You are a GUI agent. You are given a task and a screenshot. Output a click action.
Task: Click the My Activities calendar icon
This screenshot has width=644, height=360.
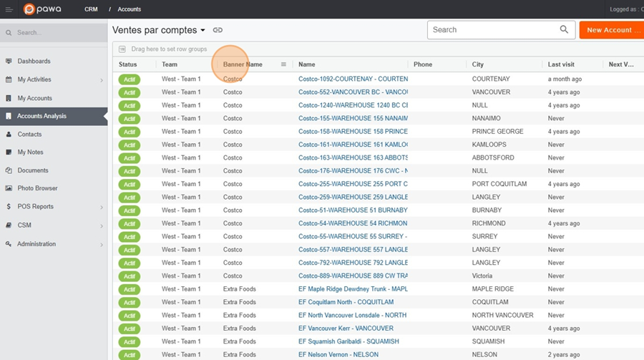(x=9, y=79)
